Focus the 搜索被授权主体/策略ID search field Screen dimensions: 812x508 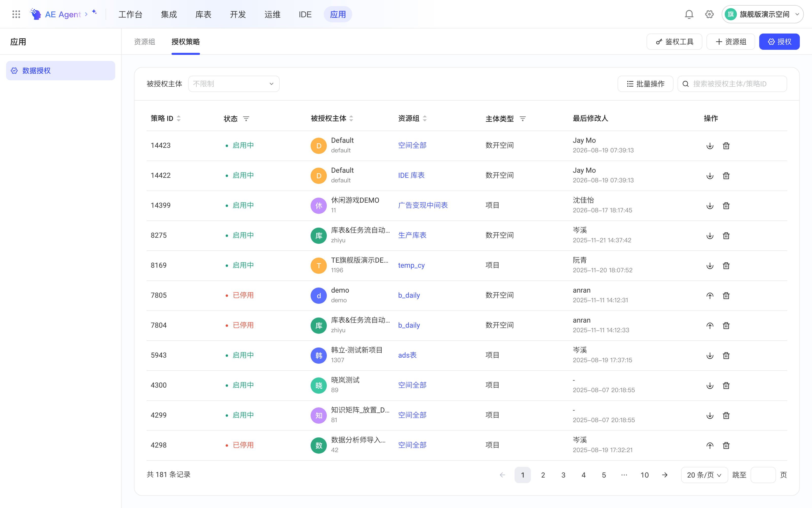732,84
